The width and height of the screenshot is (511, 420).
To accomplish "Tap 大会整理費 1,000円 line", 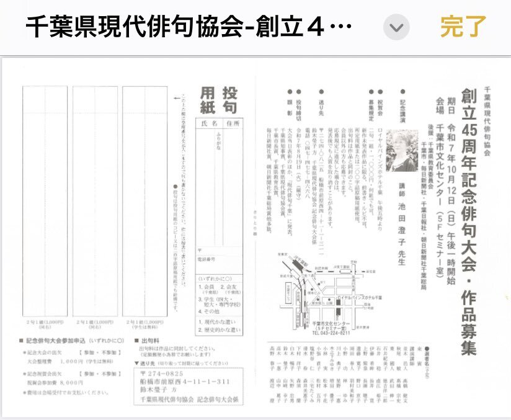I will coord(70,361).
